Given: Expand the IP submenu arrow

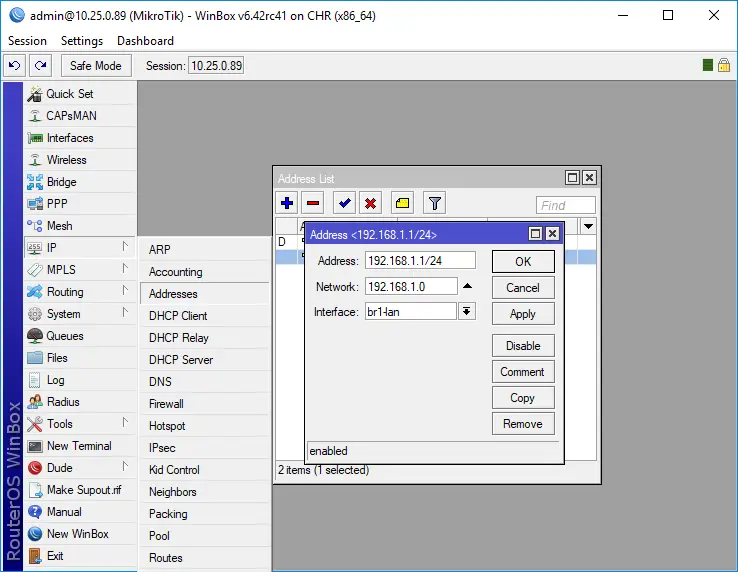Looking at the screenshot, I should coord(125,247).
